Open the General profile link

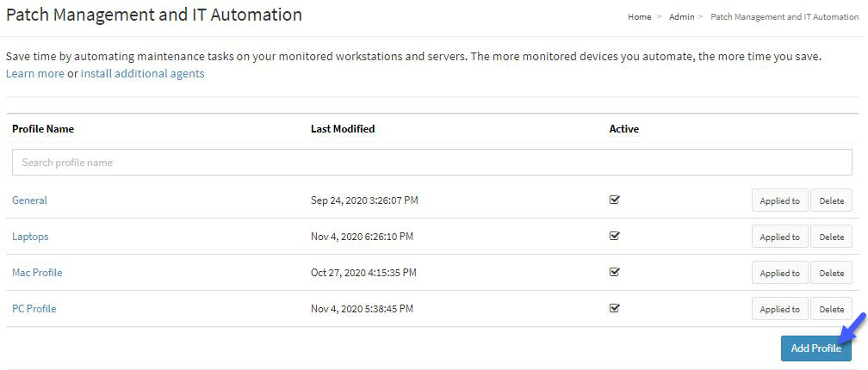[29, 200]
